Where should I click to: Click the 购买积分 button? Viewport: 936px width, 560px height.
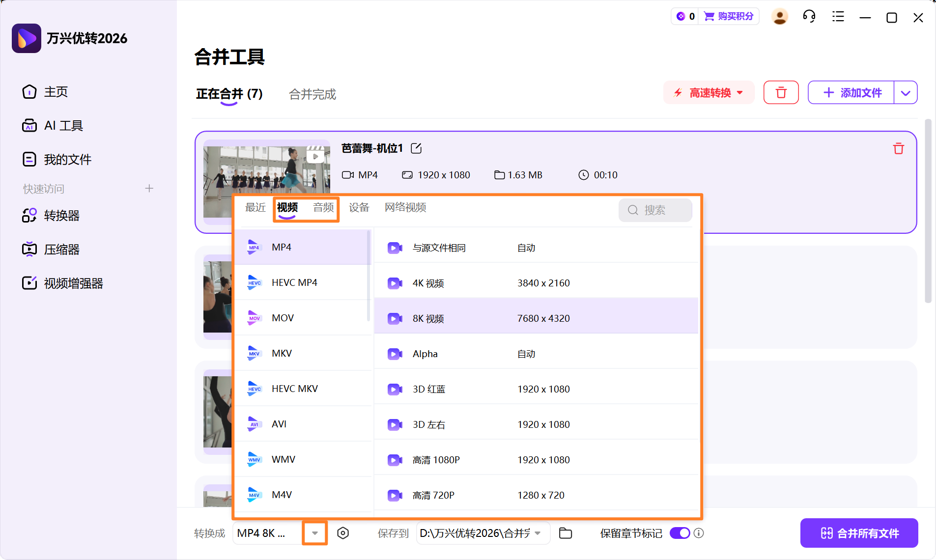[730, 16]
